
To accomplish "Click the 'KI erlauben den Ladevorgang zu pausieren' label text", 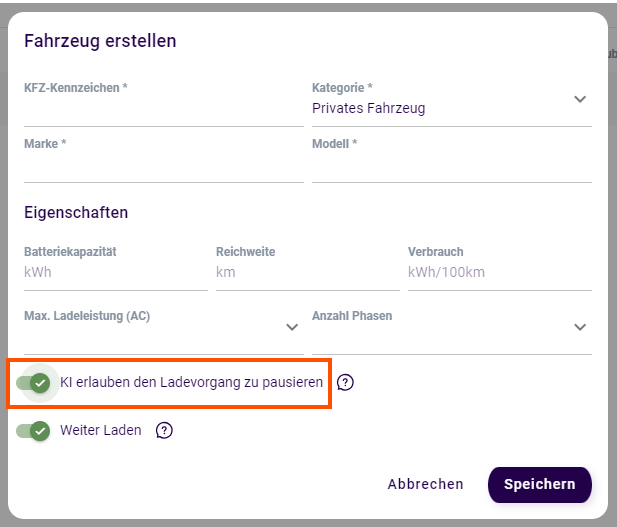I will point(191,383).
